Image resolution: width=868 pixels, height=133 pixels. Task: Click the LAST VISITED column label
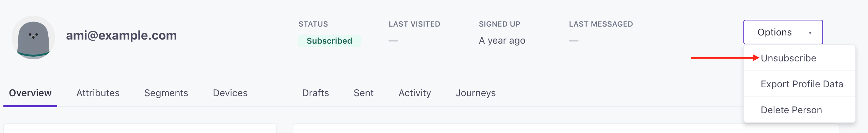pos(414,24)
